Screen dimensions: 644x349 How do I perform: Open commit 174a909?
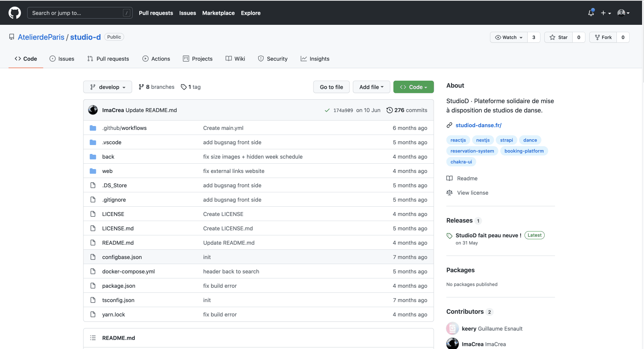[343, 111]
